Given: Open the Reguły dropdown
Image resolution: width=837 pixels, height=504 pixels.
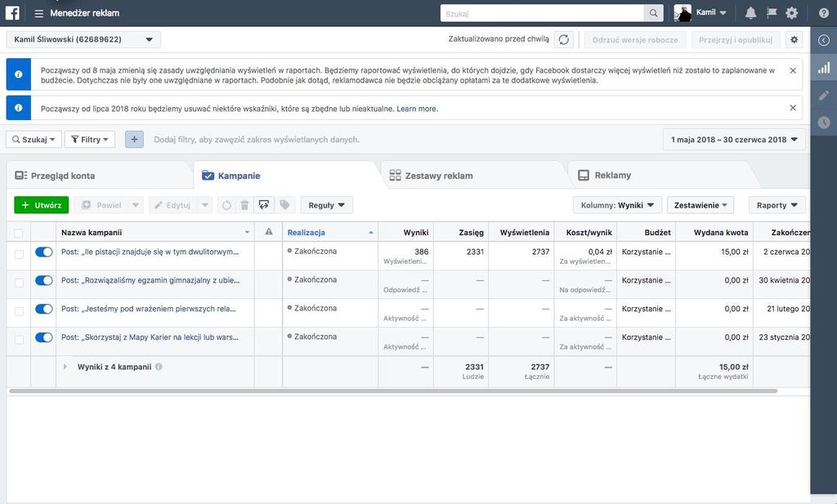Looking at the screenshot, I should [327, 205].
